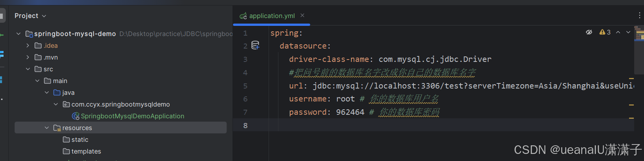Click the com.mysql.cj.jdbc.Driver value
Screen dimensions: 644x161
pyautogui.click(x=435, y=59)
